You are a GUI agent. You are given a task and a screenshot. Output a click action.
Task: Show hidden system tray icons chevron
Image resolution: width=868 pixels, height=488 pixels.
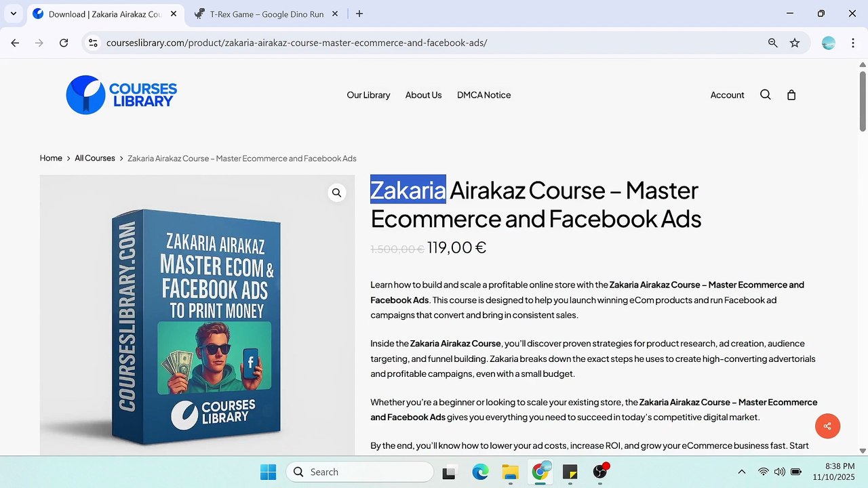(x=742, y=472)
